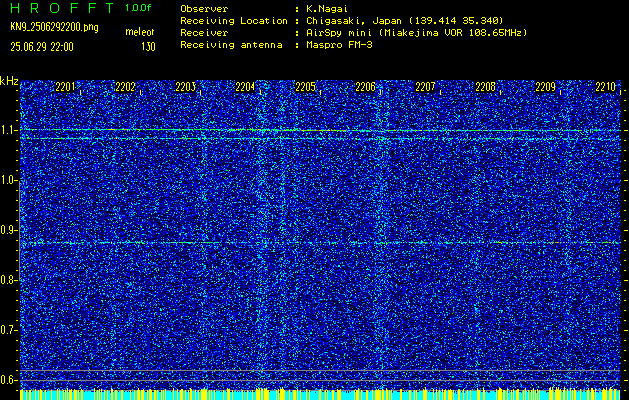Click the count value 130

[x=148, y=47]
